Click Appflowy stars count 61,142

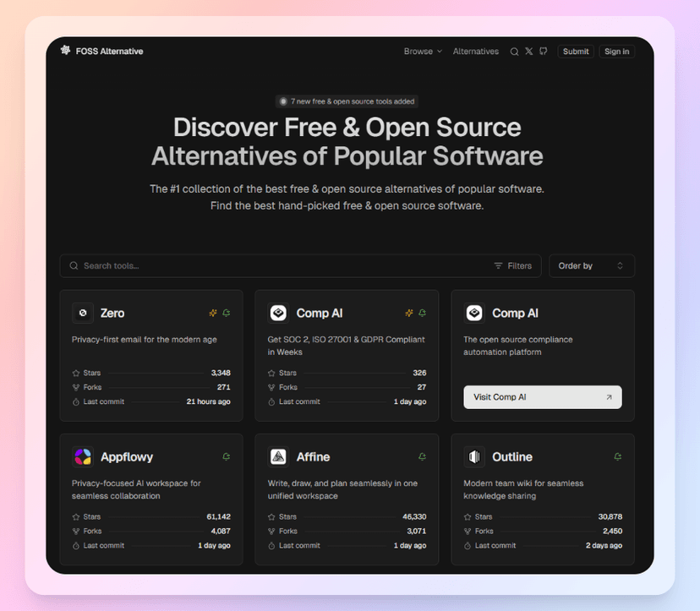[218, 517]
